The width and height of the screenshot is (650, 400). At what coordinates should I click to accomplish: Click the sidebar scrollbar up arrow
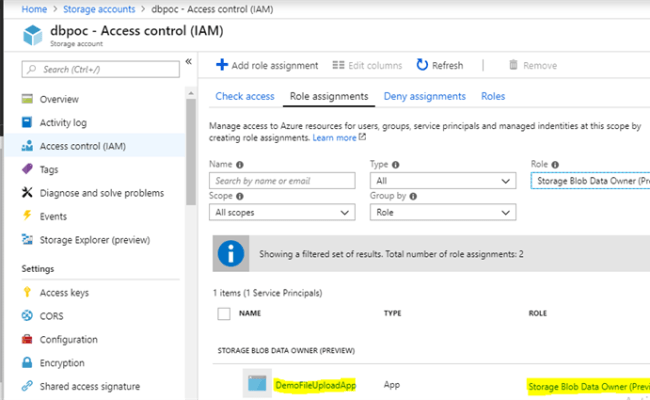pos(191,93)
